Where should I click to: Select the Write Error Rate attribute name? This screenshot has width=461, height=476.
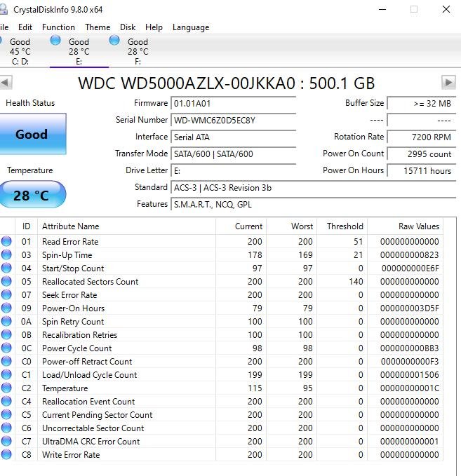(71, 455)
